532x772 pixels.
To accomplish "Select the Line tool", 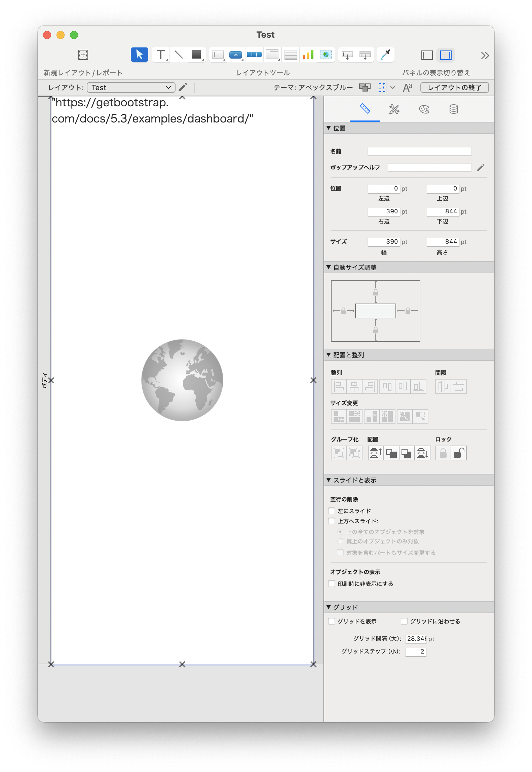I will (x=179, y=55).
